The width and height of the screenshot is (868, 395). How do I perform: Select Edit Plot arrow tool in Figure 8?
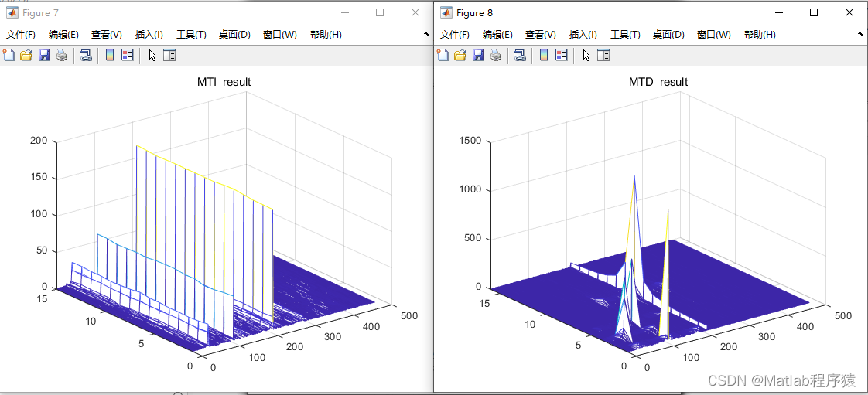(x=586, y=56)
